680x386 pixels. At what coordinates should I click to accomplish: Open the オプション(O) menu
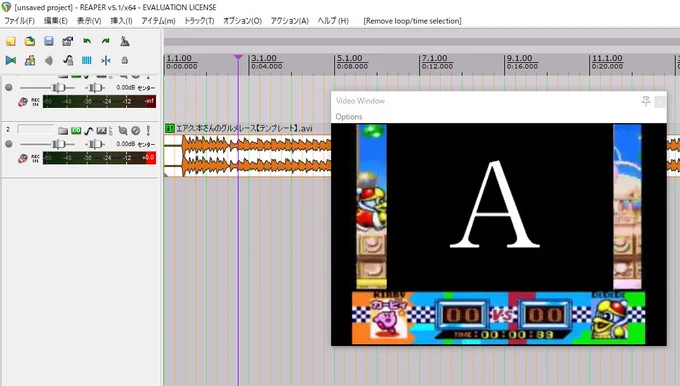[x=242, y=21]
